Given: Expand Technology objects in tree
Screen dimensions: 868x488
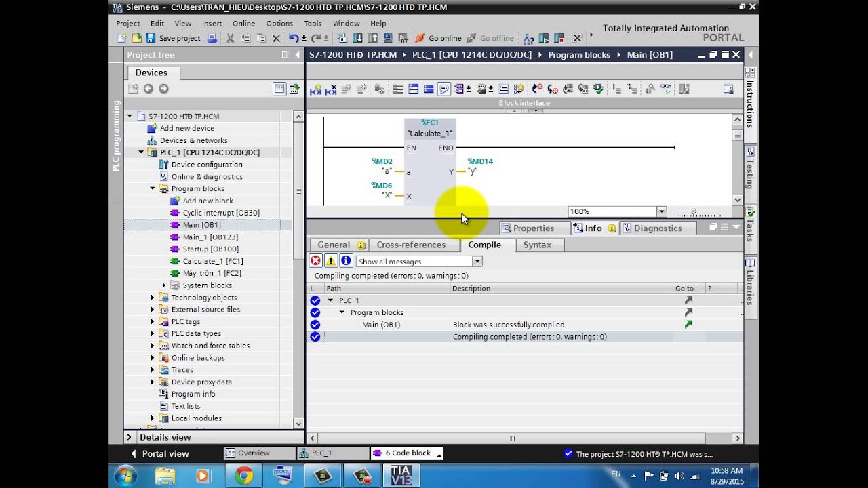Looking at the screenshot, I should [153, 298].
